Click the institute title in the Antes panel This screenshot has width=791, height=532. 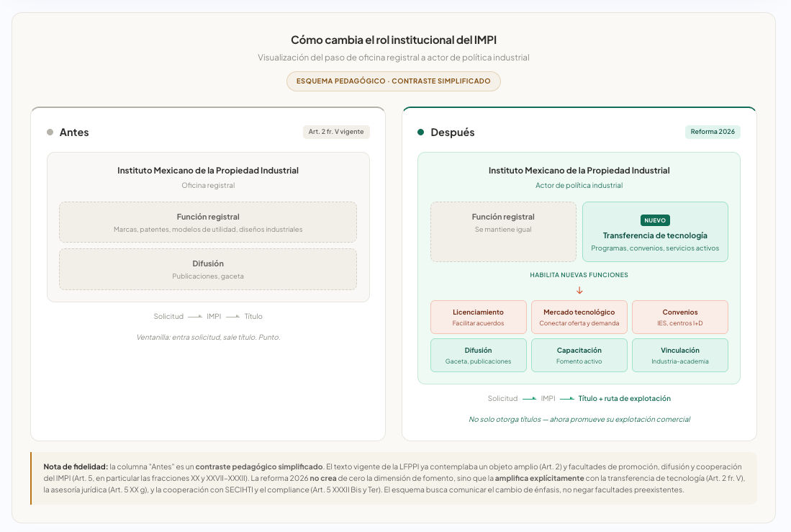pyautogui.click(x=208, y=171)
